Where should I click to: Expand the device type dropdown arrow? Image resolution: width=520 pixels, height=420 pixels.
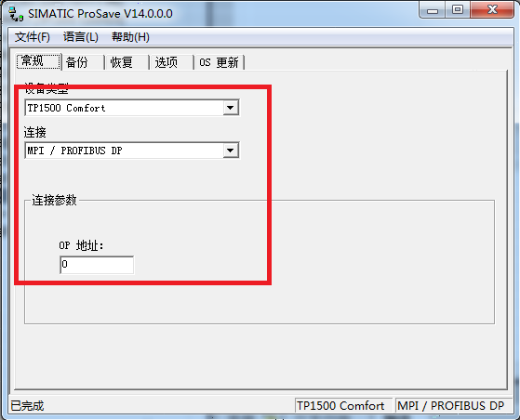(x=231, y=108)
